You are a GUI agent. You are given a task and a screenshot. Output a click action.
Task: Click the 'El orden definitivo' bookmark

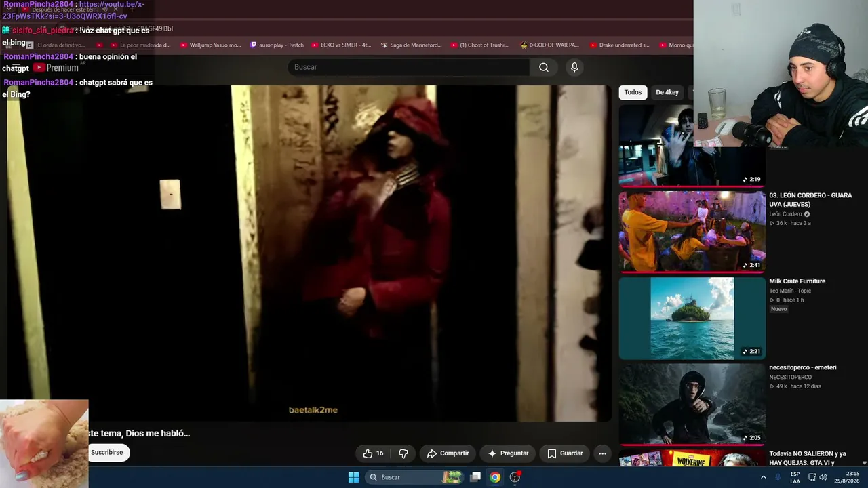coord(55,45)
